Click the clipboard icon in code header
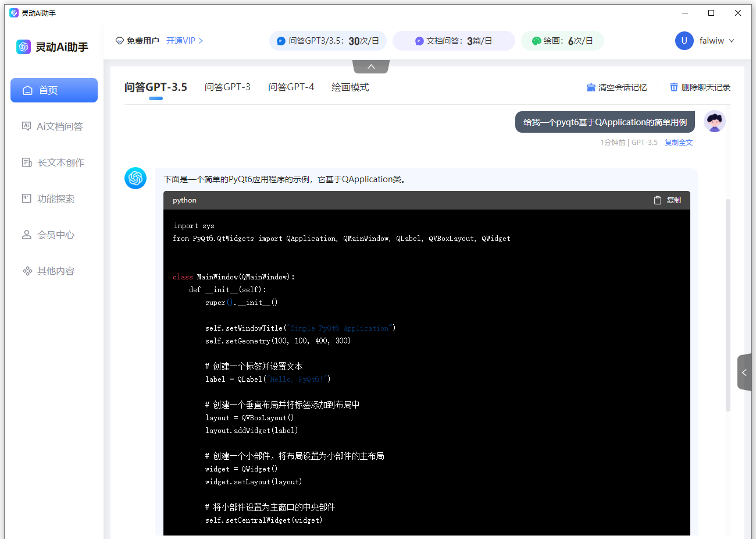The height and width of the screenshot is (539, 756). point(658,200)
